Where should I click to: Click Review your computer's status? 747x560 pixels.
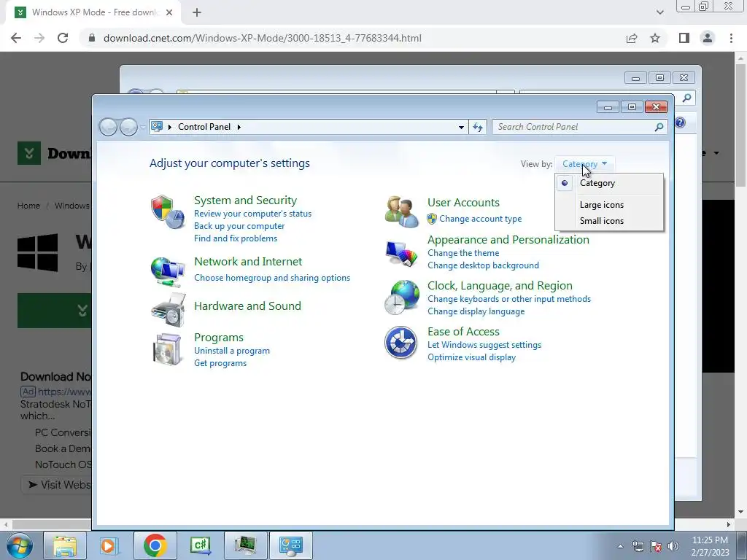coord(252,214)
